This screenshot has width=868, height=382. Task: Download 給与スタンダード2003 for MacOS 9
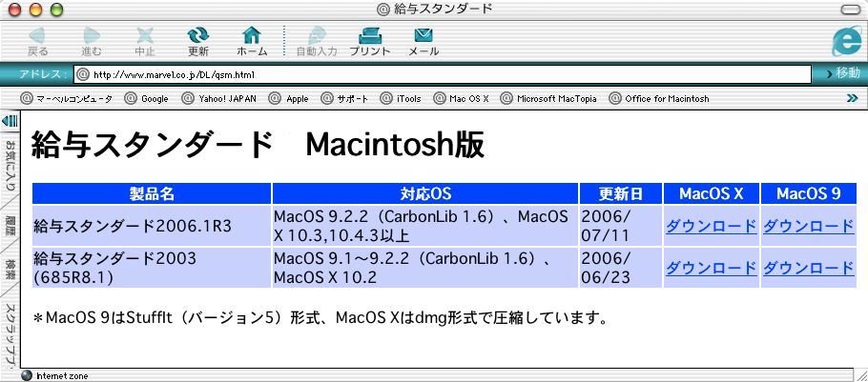coord(808,268)
